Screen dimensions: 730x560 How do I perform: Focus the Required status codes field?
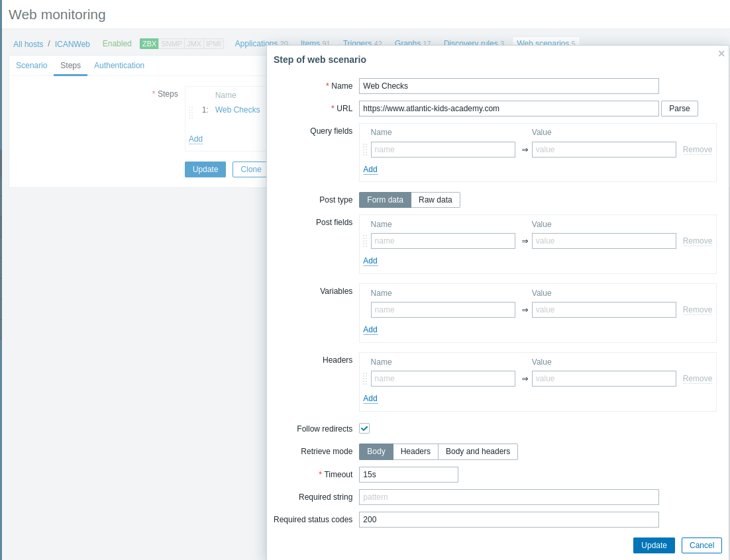[509, 520]
